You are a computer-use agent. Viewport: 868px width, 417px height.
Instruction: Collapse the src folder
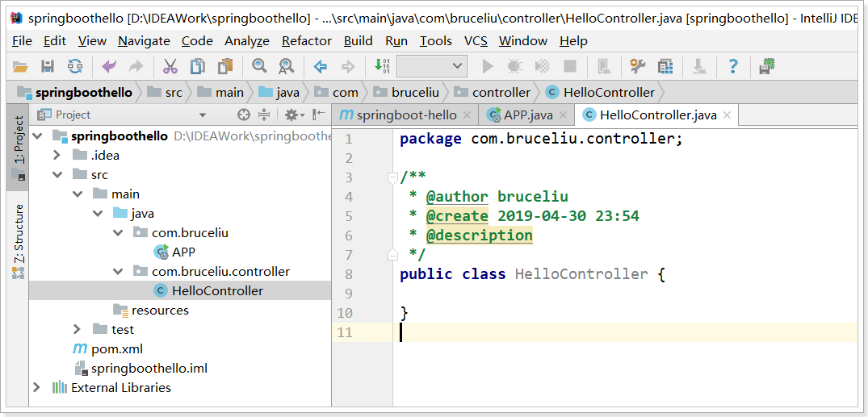(57, 175)
